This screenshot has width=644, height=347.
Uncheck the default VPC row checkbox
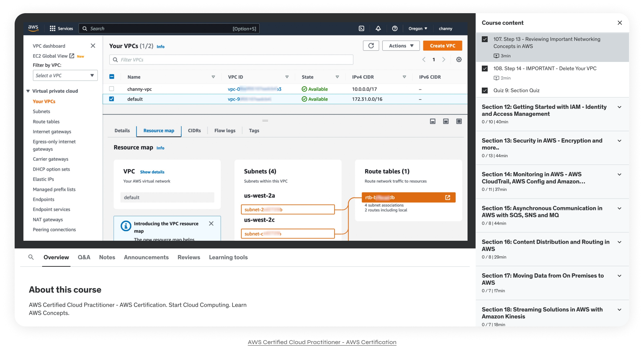[x=112, y=99]
